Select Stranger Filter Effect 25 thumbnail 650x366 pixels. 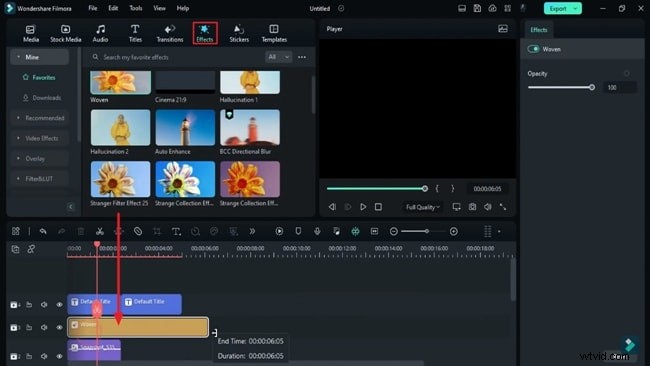click(x=121, y=179)
